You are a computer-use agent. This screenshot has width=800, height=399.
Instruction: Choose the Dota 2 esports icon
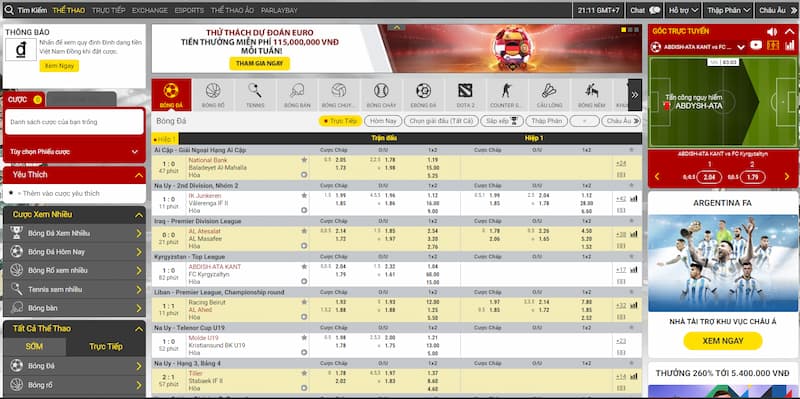[465, 95]
